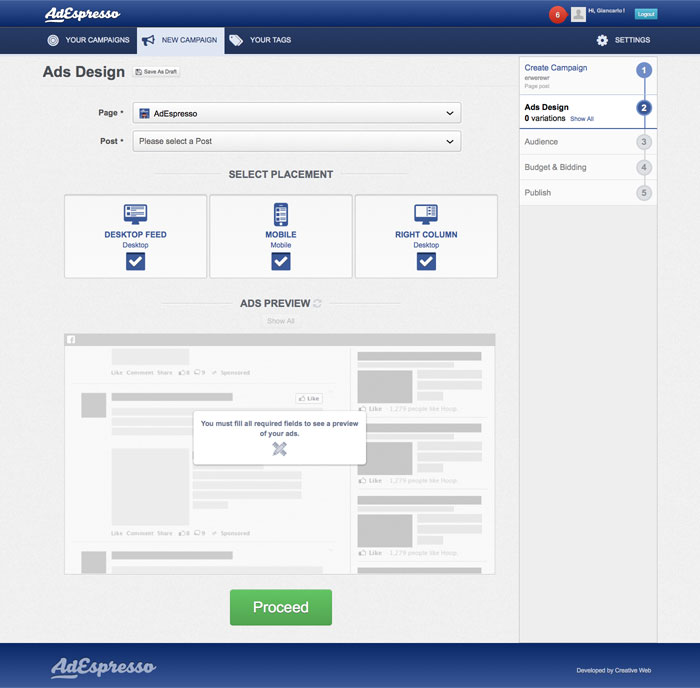Click the Settings gear icon

[x=602, y=40]
